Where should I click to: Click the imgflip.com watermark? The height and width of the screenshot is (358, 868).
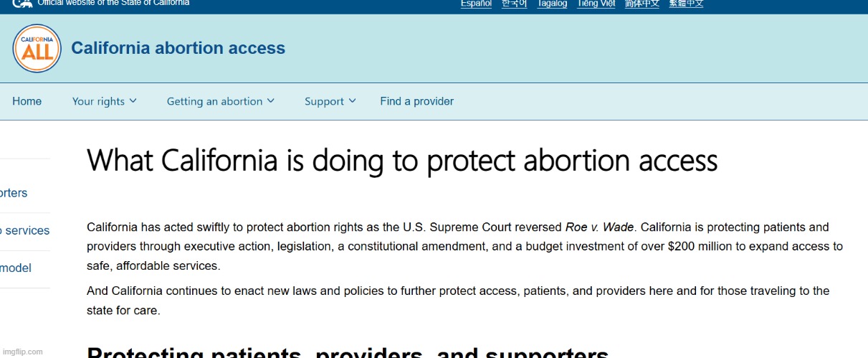(22, 352)
